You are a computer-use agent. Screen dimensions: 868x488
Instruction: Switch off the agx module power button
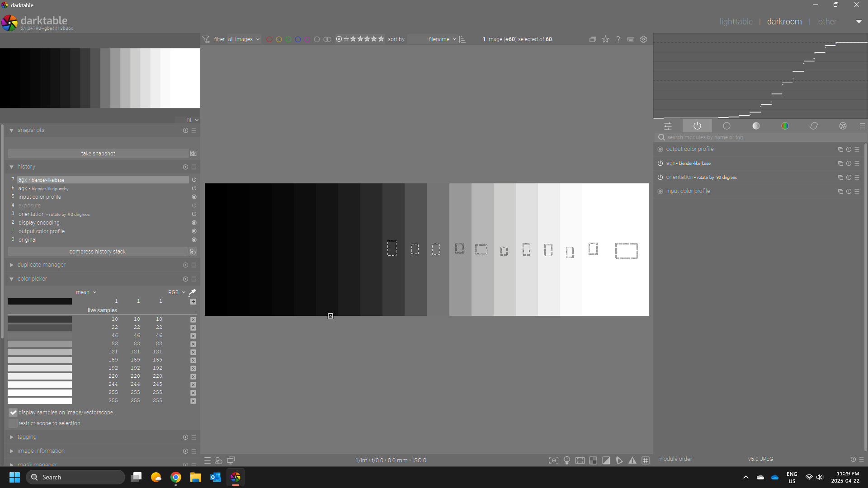tap(660, 164)
